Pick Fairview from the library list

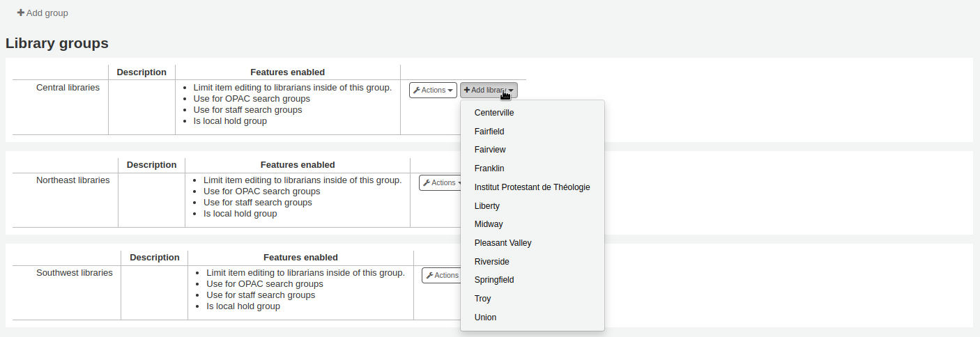click(490, 150)
